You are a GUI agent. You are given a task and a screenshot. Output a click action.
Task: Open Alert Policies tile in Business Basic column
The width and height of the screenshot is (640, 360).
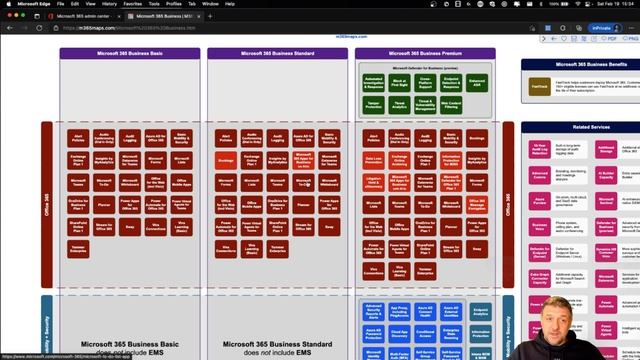click(78, 139)
